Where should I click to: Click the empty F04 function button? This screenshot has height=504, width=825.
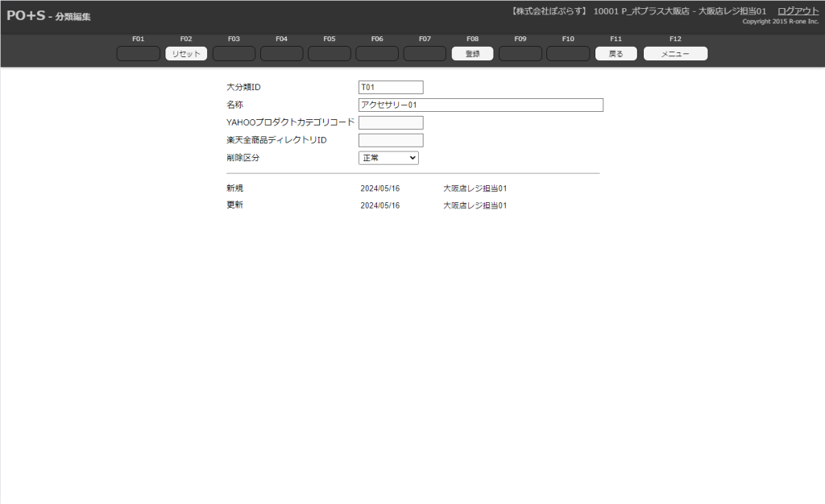pyautogui.click(x=281, y=54)
